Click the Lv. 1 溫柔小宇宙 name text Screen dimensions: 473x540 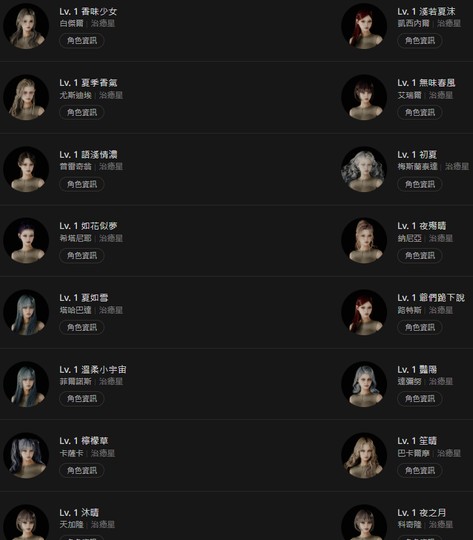[x=93, y=370]
